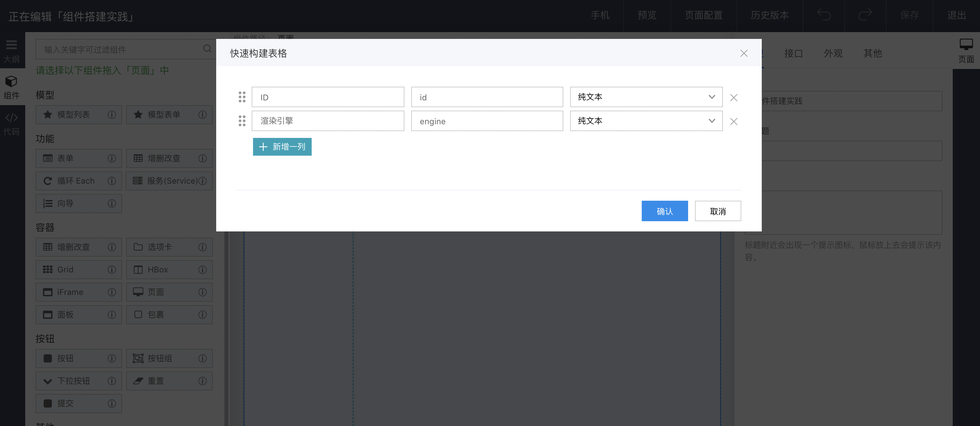Image resolution: width=980 pixels, height=426 pixels.
Task: Select the 选项卡 component
Action: pyautogui.click(x=169, y=247)
